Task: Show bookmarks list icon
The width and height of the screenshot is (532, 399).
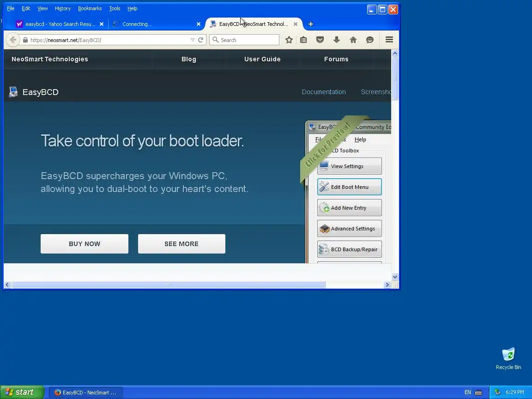Action: tap(303, 40)
